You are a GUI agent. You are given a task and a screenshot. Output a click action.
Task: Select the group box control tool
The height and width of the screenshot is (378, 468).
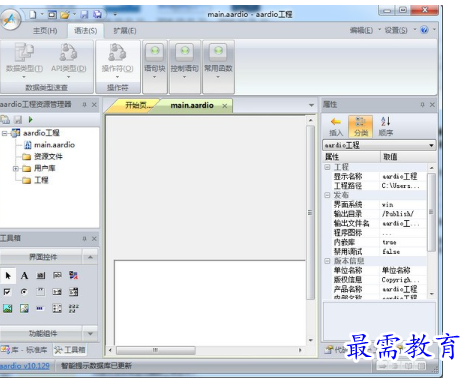pyautogui.click(x=40, y=292)
